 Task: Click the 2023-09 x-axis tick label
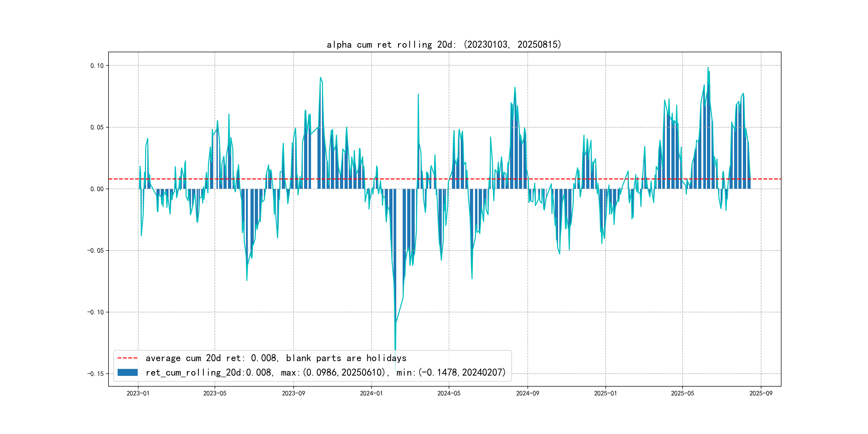(x=293, y=393)
